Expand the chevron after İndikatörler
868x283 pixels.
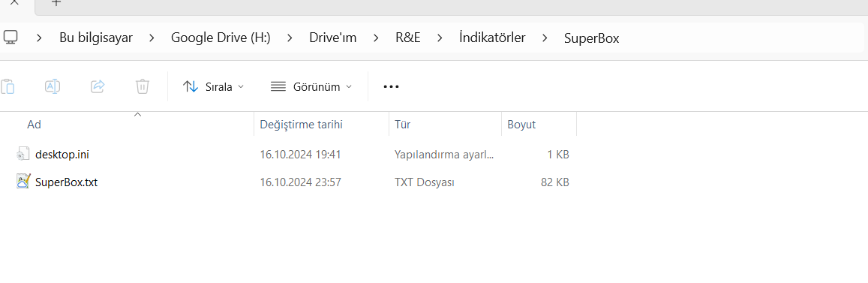pyautogui.click(x=545, y=38)
